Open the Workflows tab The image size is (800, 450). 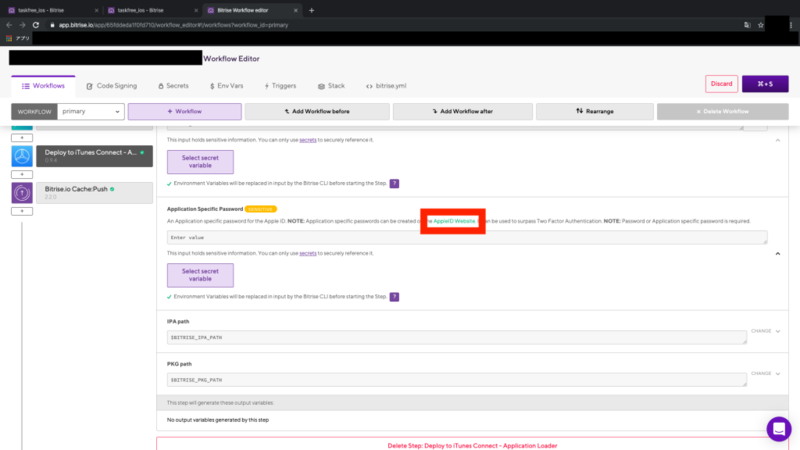pos(43,86)
